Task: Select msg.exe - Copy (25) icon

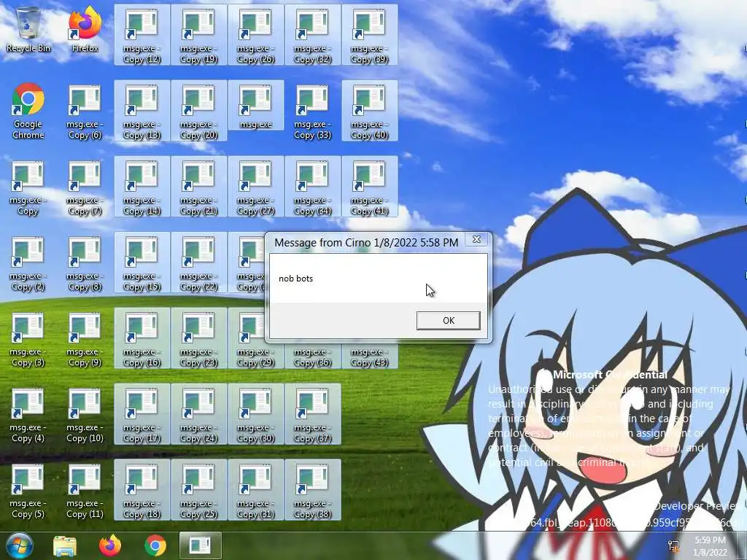Action: coord(198,490)
